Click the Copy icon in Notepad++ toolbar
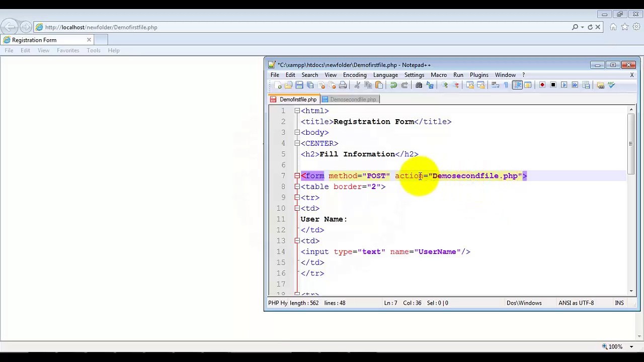The width and height of the screenshot is (644, 362). 368,85
